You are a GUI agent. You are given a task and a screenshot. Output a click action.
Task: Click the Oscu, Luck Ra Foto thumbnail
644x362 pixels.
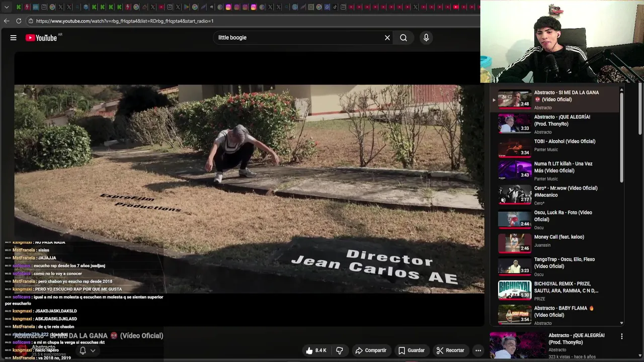515,220
